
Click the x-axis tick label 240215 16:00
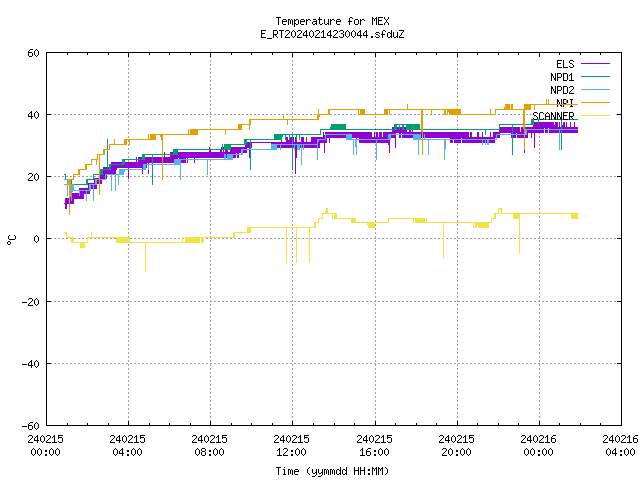pos(374,446)
